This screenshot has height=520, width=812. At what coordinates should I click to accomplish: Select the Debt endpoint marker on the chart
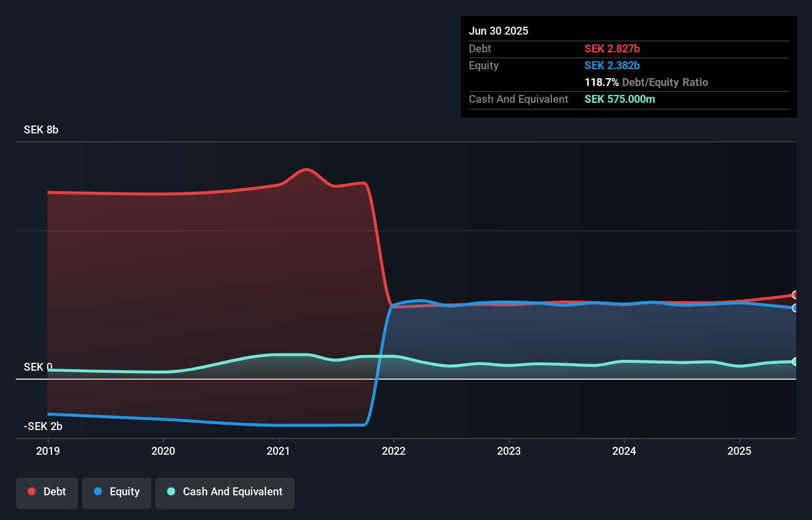point(794,295)
